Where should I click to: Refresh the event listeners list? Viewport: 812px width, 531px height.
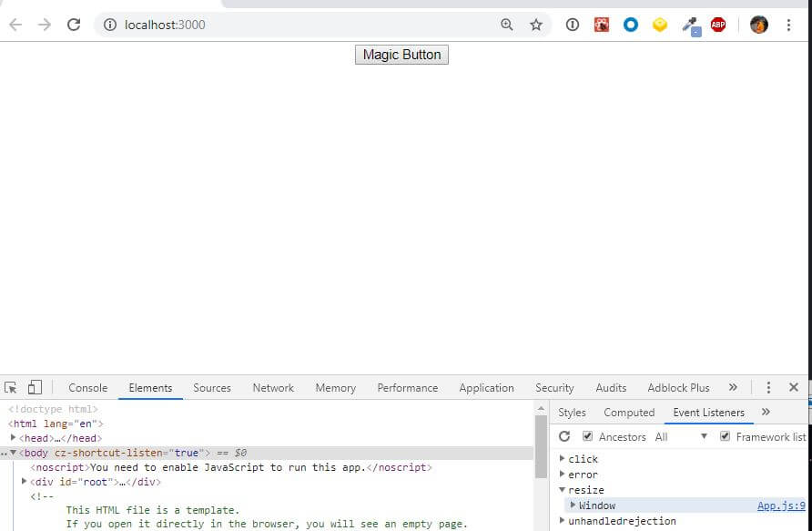tap(564, 436)
